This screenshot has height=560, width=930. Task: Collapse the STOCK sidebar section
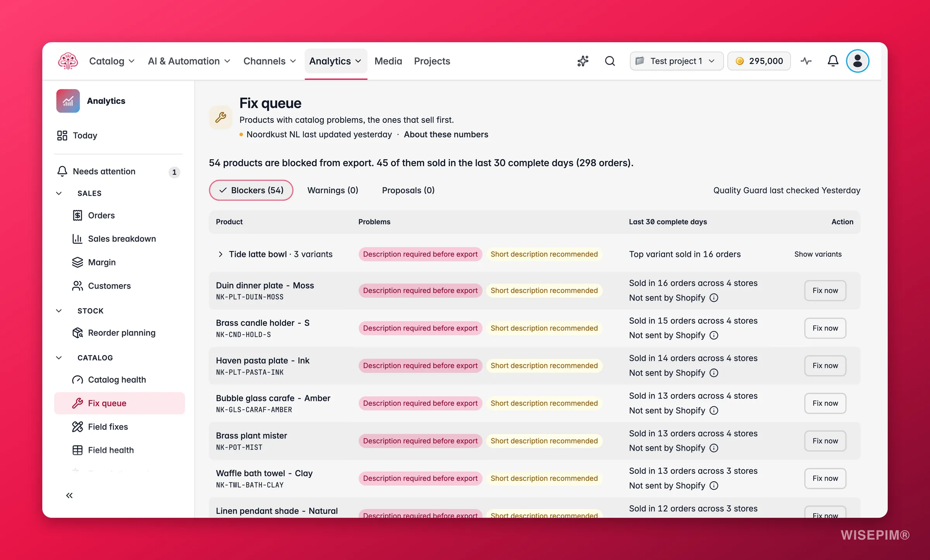point(59,311)
